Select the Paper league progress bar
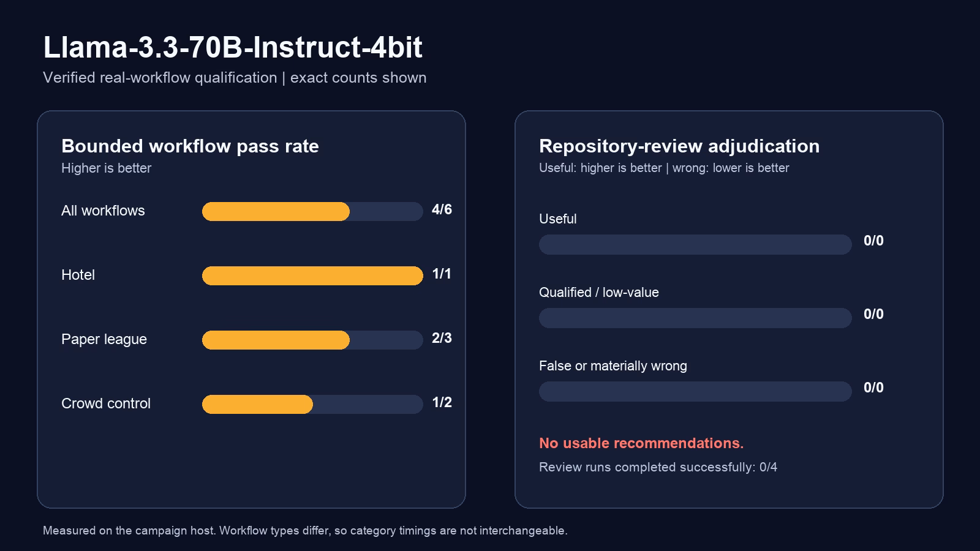 [x=312, y=340]
